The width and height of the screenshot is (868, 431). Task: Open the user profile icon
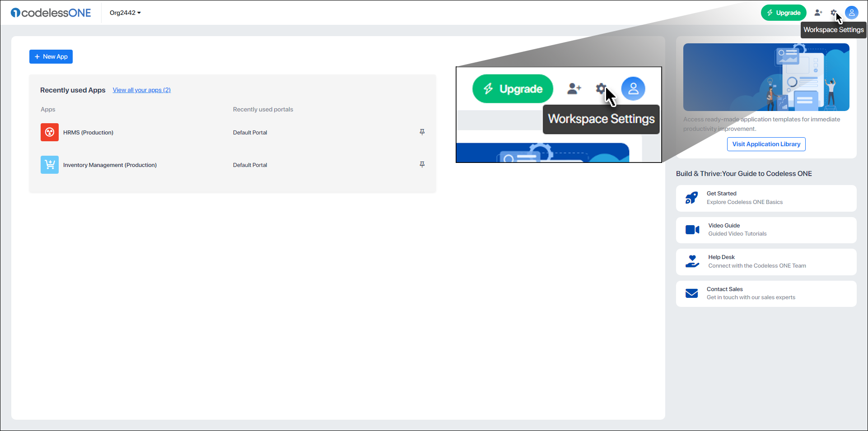852,13
